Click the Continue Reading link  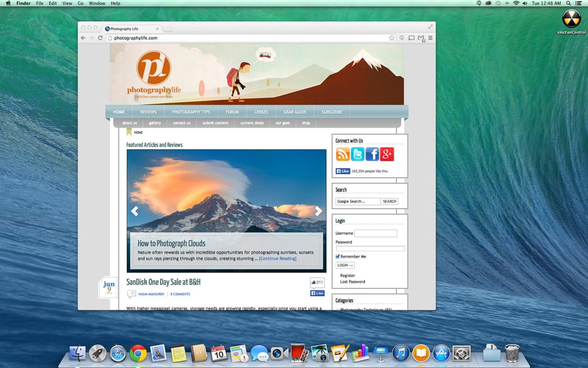coord(277,258)
